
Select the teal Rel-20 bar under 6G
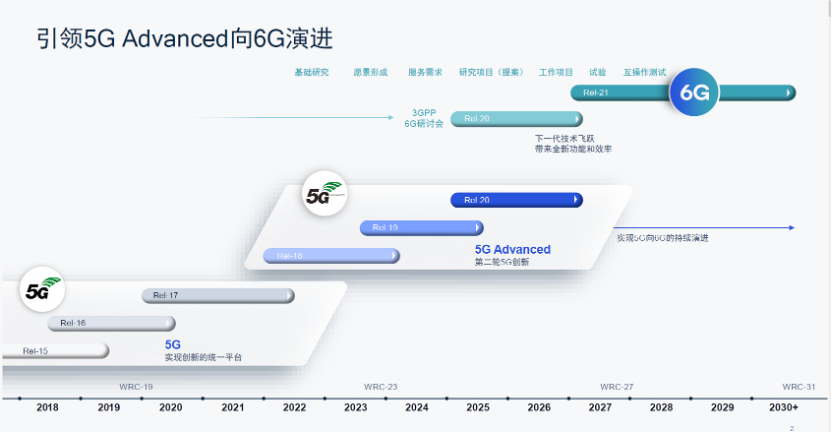point(515,119)
